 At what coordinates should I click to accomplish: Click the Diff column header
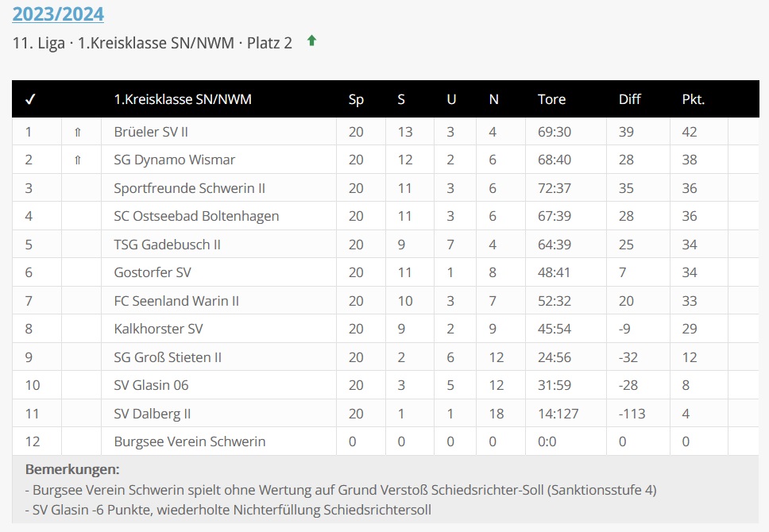pos(629,99)
